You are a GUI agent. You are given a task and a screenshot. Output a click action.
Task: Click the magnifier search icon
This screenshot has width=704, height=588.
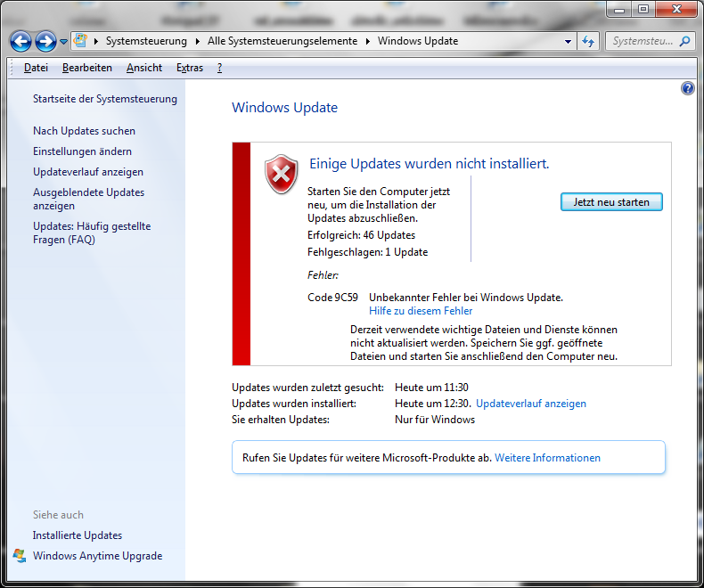pos(684,41)
